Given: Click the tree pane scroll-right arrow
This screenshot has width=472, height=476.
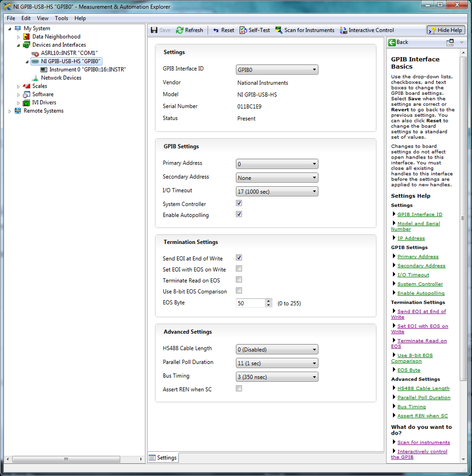Looking at the screenshot, I should click(x=141, y=459).
